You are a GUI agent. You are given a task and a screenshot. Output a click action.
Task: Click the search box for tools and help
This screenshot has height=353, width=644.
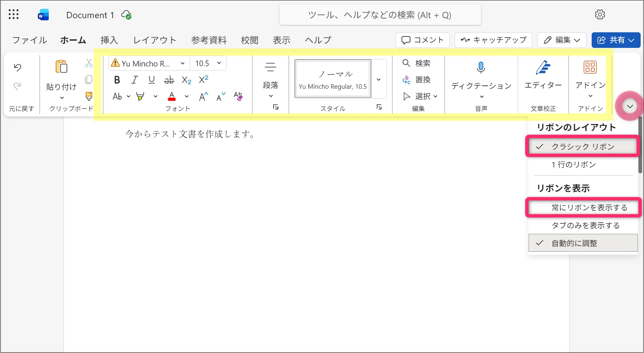click(380, 15)
